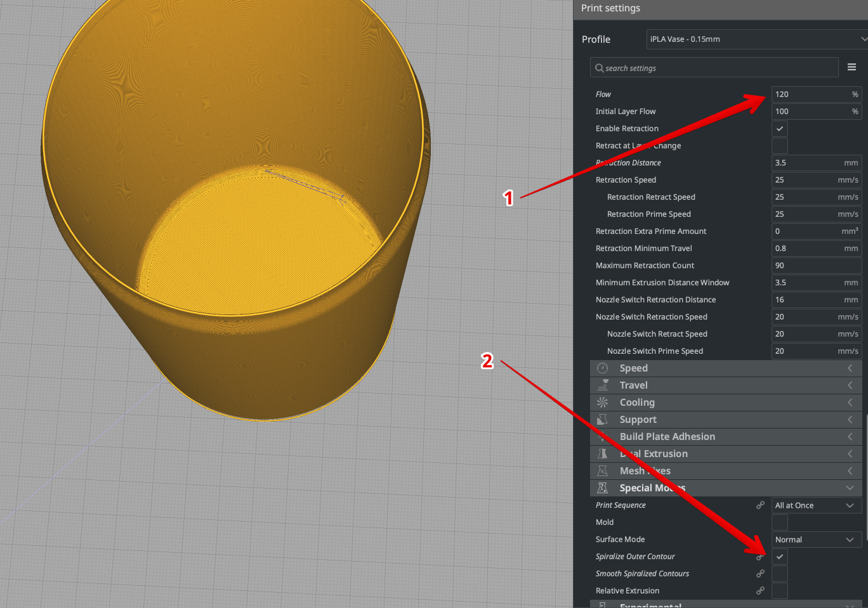This screenshot has width=868, height=608.
Task: Disable the Enable Retraction checkbox
Action: pyautogui.click(x=779, y=128)
